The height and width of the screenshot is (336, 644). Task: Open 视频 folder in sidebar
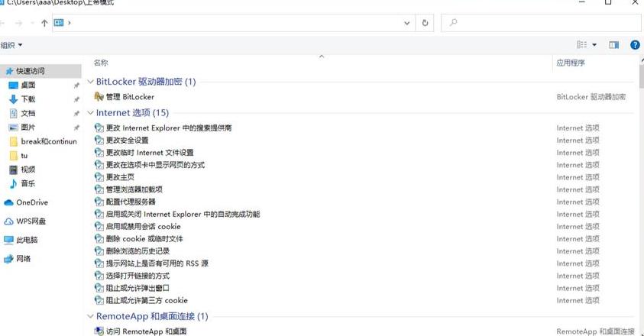(x=28, y=170)
